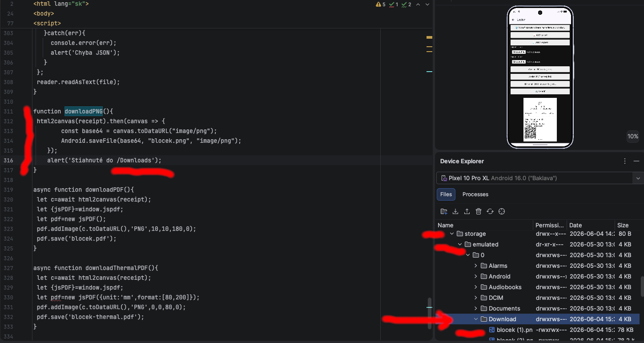Click the first Choose File button in emulator
The width and height of the screenshot is (644, 343).
(x=519, y=52)
